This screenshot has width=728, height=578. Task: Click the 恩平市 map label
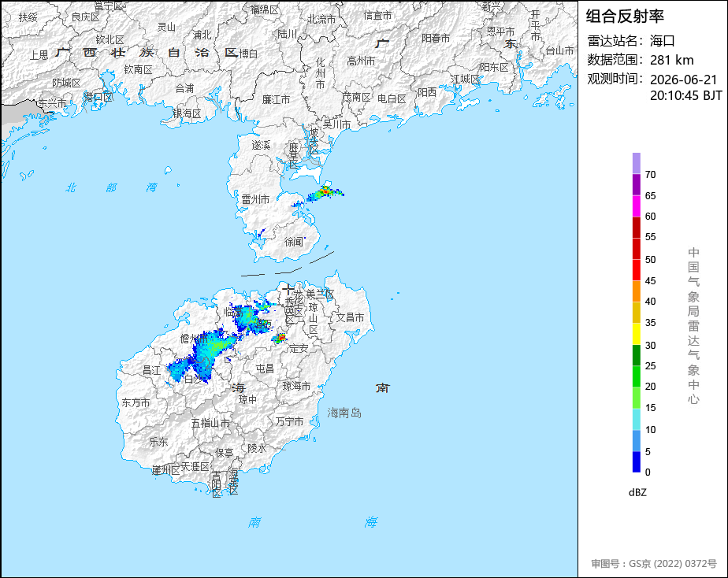coord(500,31)
